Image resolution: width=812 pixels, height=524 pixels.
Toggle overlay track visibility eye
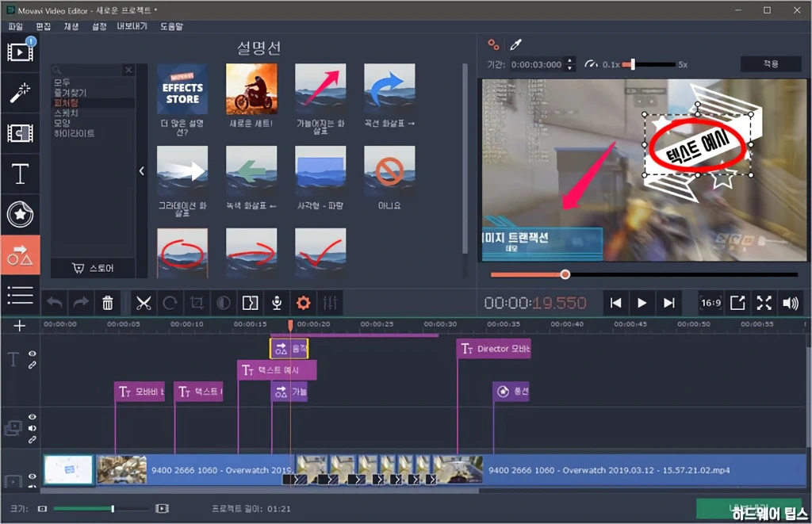[x=32, y=417]
